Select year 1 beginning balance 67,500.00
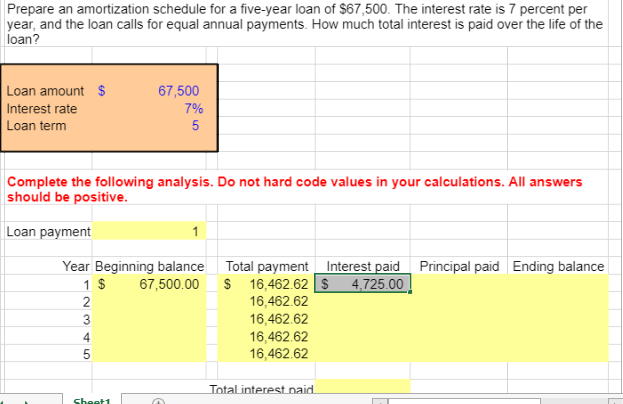The image size is (623, 404). click(149, 284)
